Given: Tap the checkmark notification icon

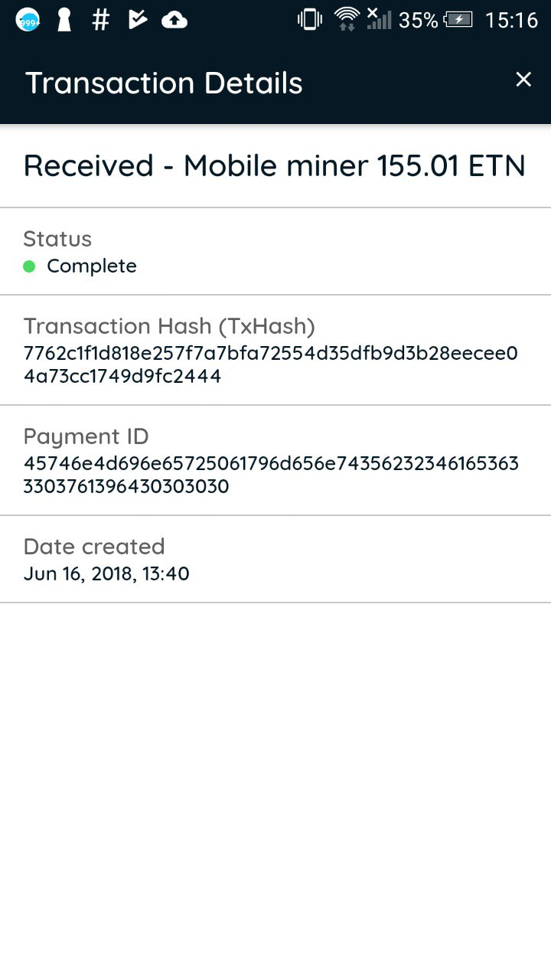Looking at the screenshot, I should click(138, 20).
